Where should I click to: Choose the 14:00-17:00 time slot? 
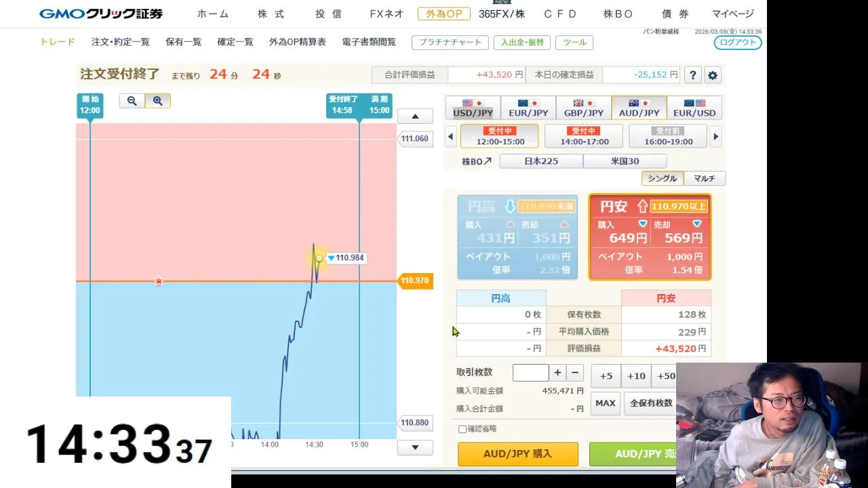coord(584,136)
